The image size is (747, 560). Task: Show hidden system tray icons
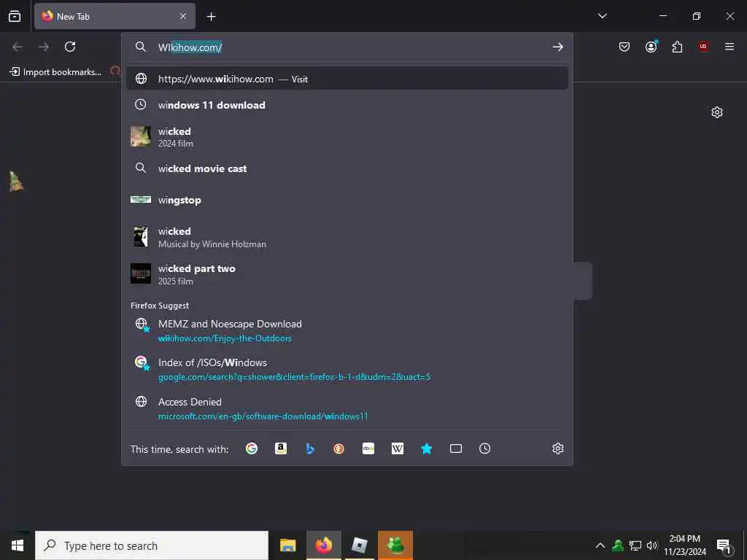tap(600, 545)
